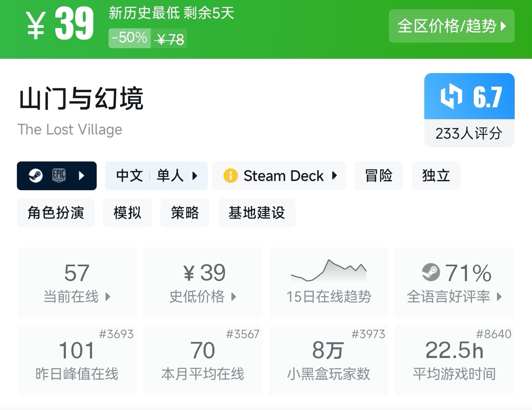Image resolution: width=532 pixels, height=410 pixels.
Task: Select the 基地建设 tag
Action: [x=256, y=213]
